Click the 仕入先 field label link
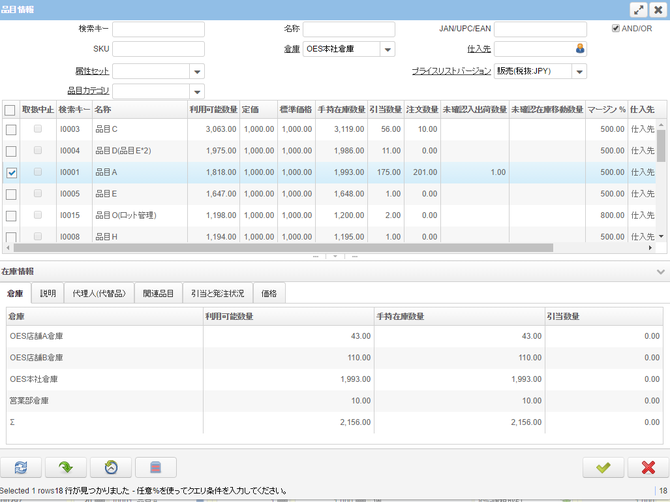Image resolution: width=670 pixels, height=502 pixels. pos(479,49)
